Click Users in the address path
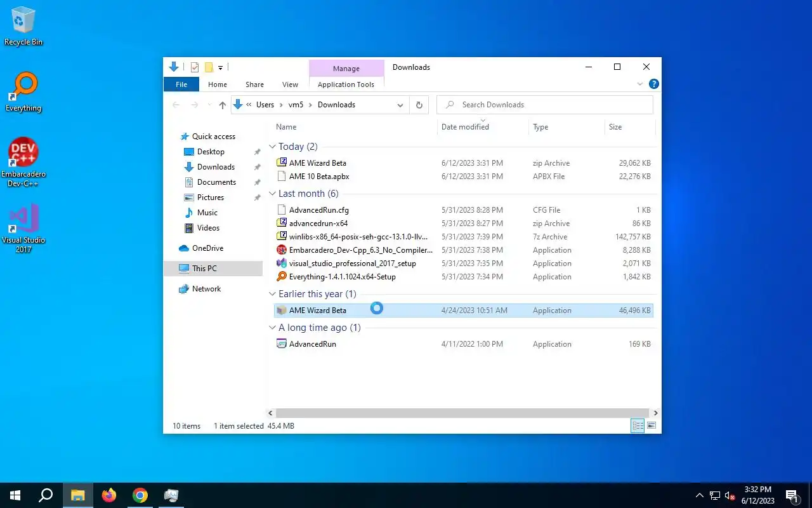The height and width of the screenshot is (508, 812). pyautogui.click(x=265, y=105)
